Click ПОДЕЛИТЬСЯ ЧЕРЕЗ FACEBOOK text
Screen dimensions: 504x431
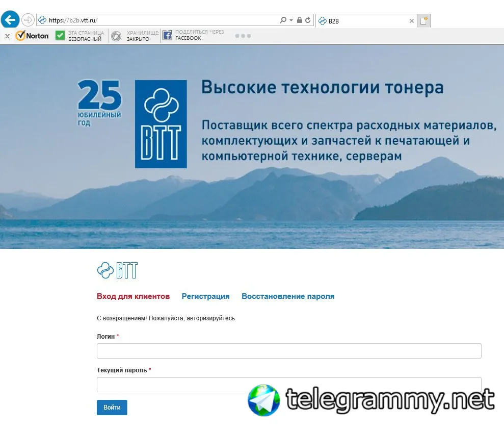coord(199,35)
